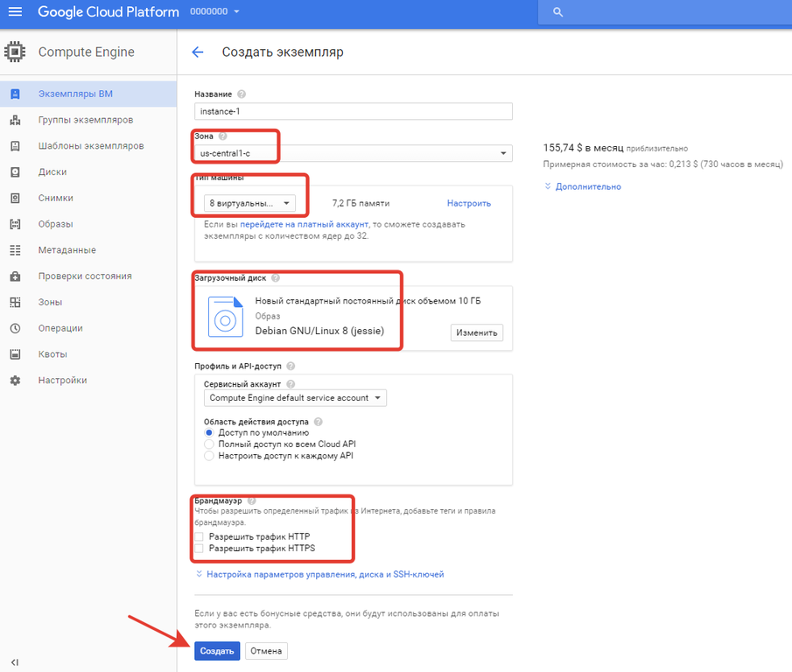Click help icon next to Сервисный аккаунт
This screenshot has width=792, height=672.
point(291,384)
